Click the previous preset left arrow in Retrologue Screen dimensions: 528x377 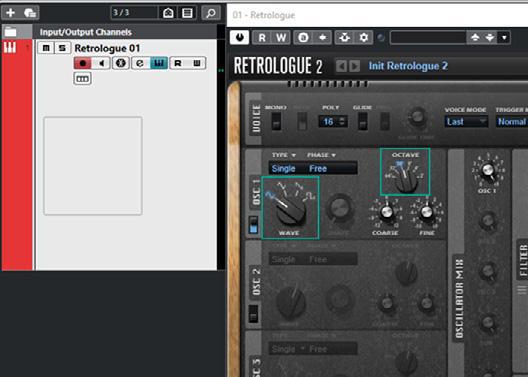pyautogui.click(x=341, y=66)
